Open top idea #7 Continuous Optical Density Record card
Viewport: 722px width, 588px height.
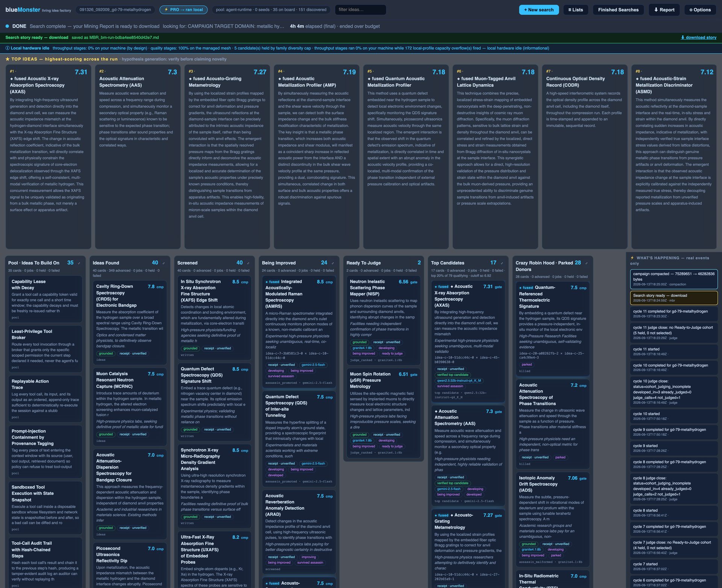585,156
